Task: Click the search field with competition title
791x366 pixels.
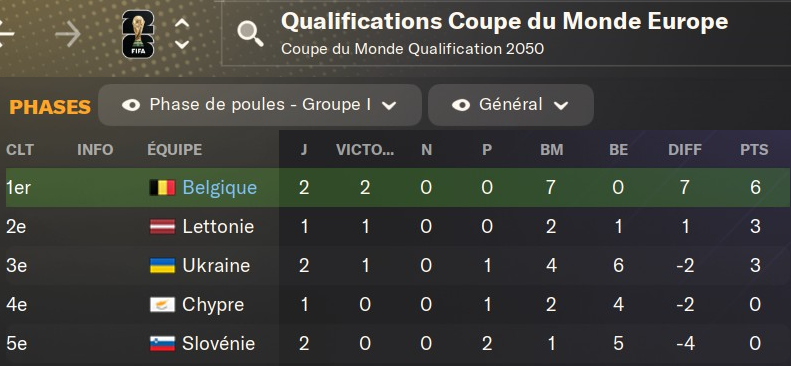Action: [506, 33]
